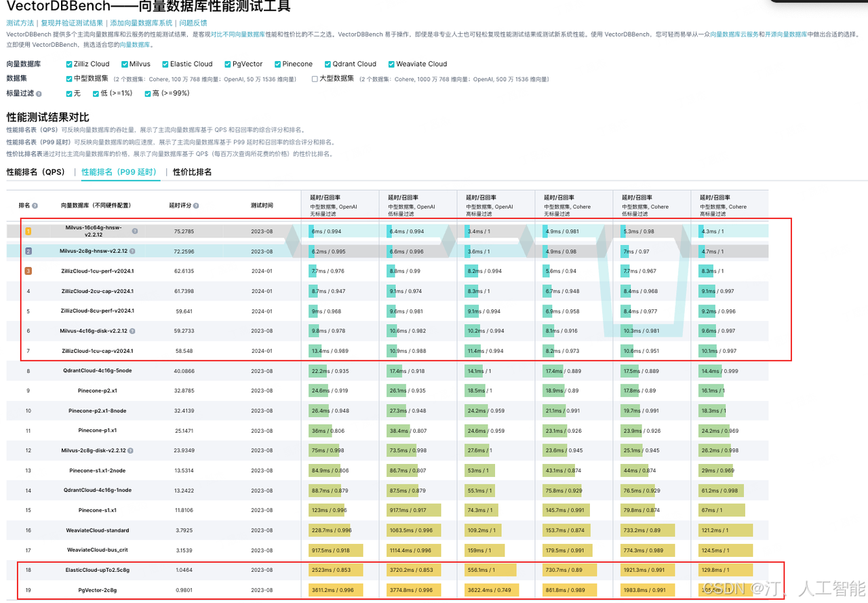
Task: Click the ZillizCloud-1cu-perf-v2024.1 row name
Action: pos(97,271)
